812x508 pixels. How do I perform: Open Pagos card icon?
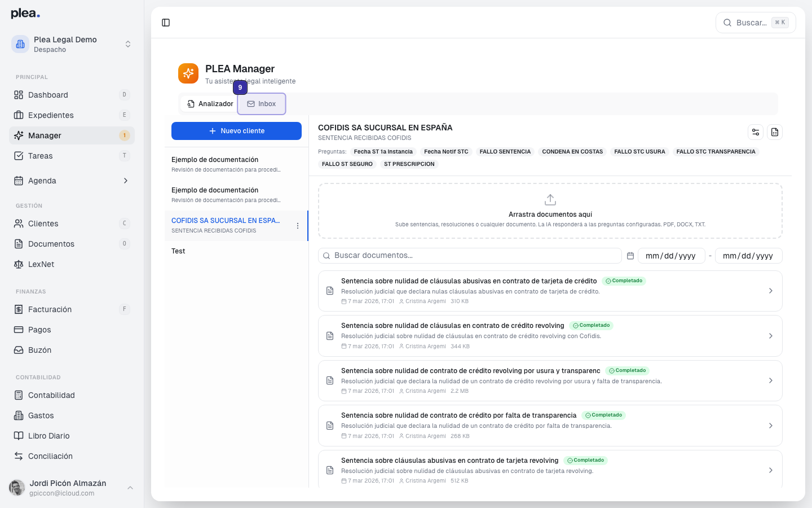tap(19, 330)
